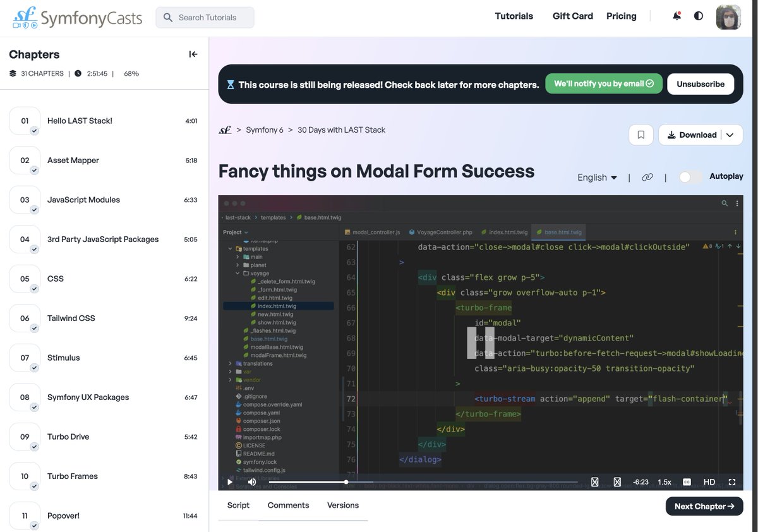Image resolution: width=758 pixels, height=532 pixels.
Task: Open chapter 06 Tailwind CSS
Action: [x=104, y=318]
